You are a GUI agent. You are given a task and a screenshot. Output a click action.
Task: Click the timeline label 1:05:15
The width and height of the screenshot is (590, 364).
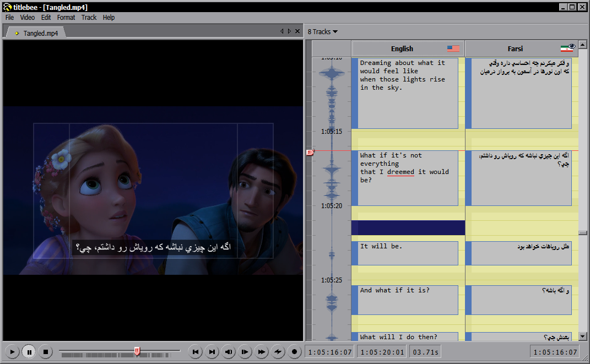point(332,132)
